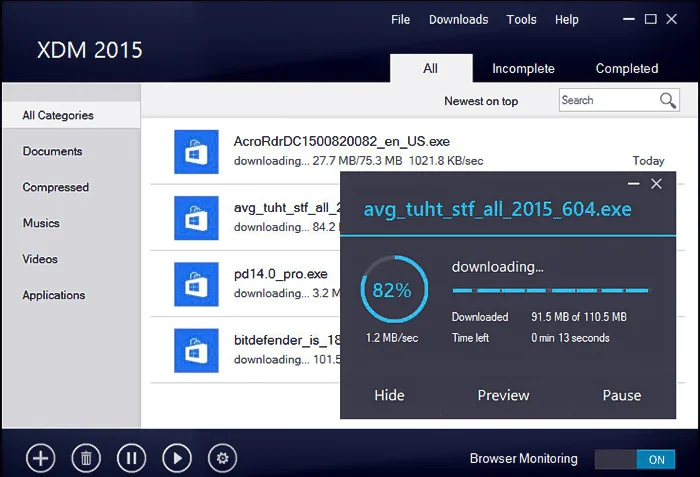Click Pause in the download popup
700x477 pixels.
click(622, 395)
